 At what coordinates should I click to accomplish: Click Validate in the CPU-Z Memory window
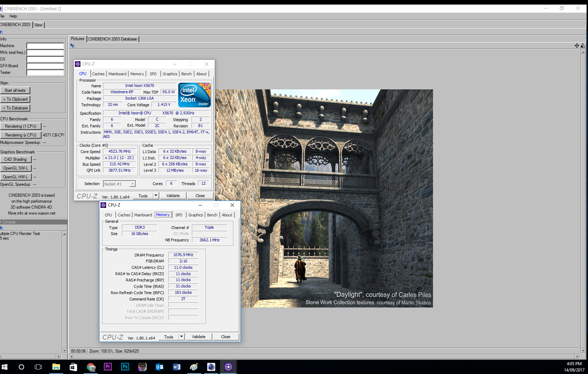point(199,337)
